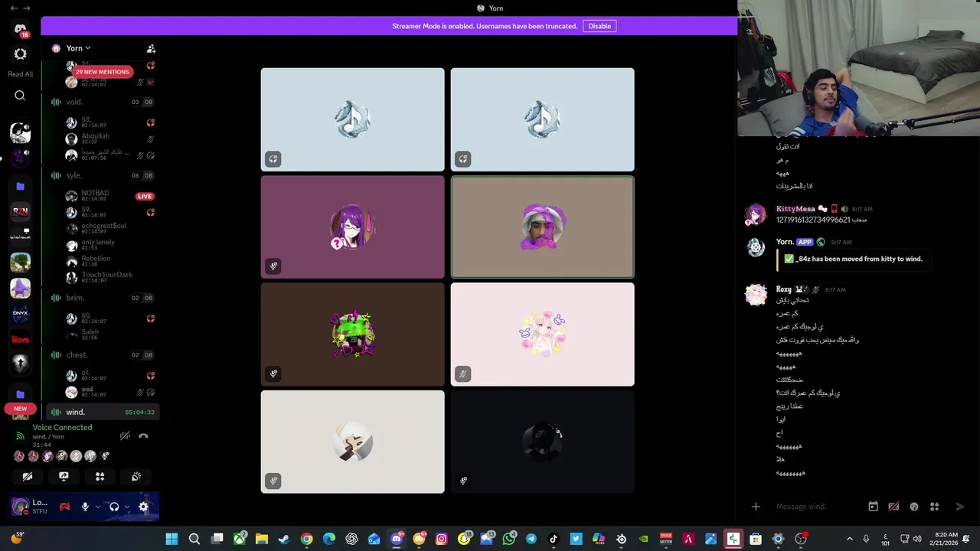Open the attachment plus button in chat
980x551 pixels.
[x=756, y=507]
